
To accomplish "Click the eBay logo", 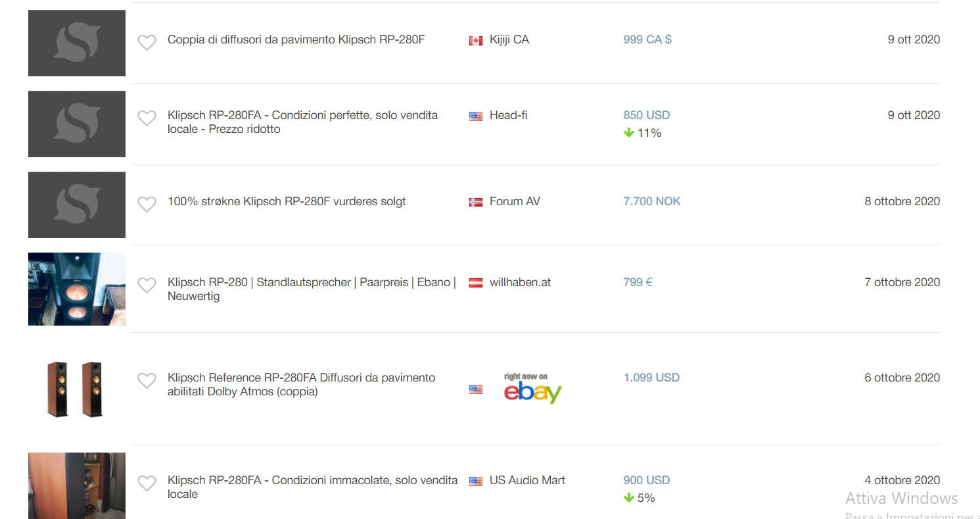I will pyautogui.click(x=532, y=388).
